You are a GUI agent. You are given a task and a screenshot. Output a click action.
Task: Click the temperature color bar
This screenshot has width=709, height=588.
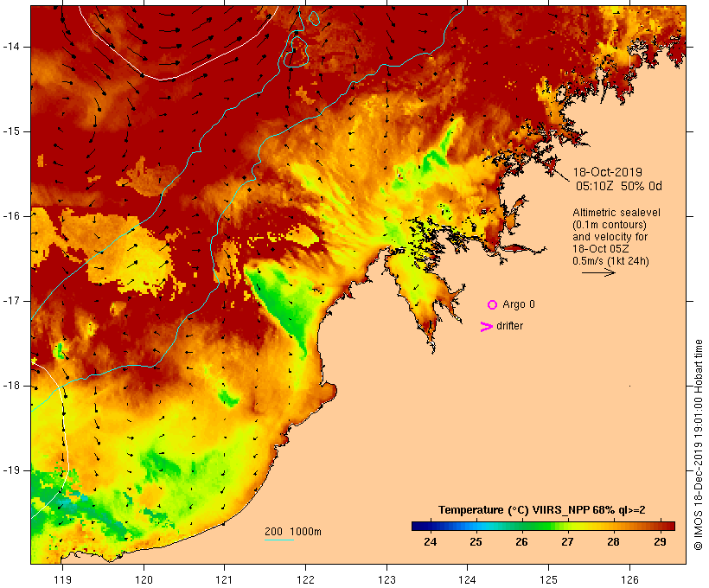pyautogui.click(x=543, y=526)
